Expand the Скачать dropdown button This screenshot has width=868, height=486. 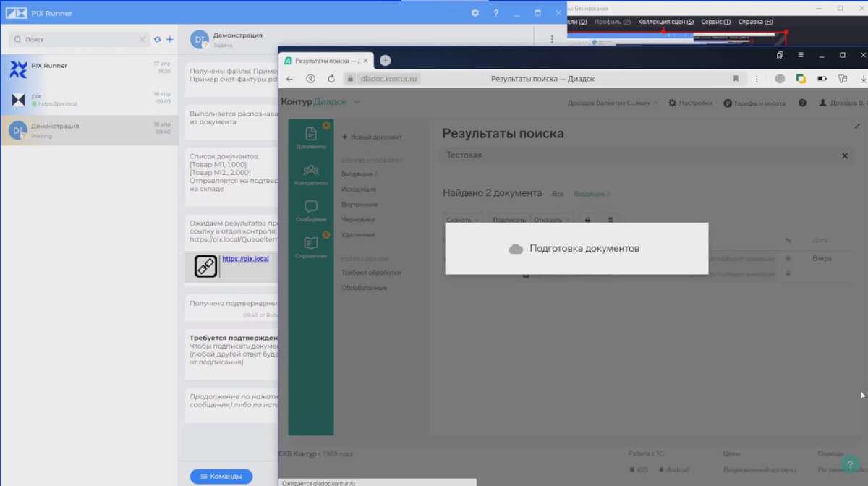463,219
